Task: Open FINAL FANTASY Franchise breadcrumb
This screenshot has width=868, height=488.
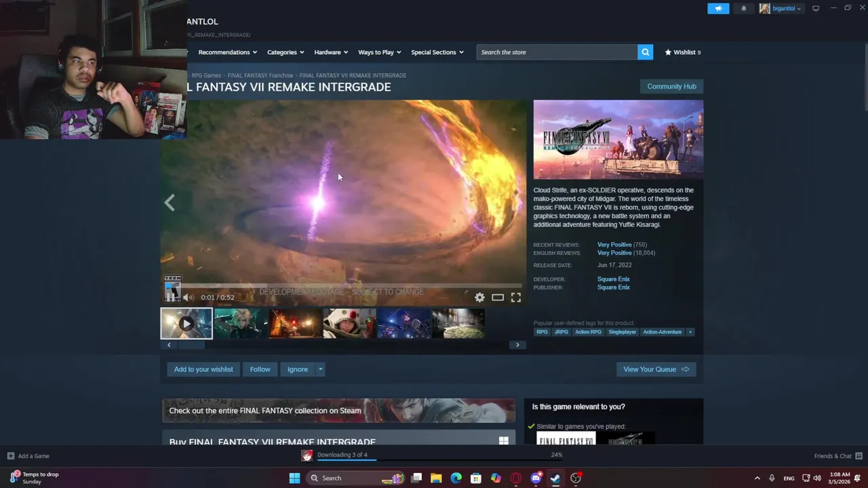Action: coord(260,75)
